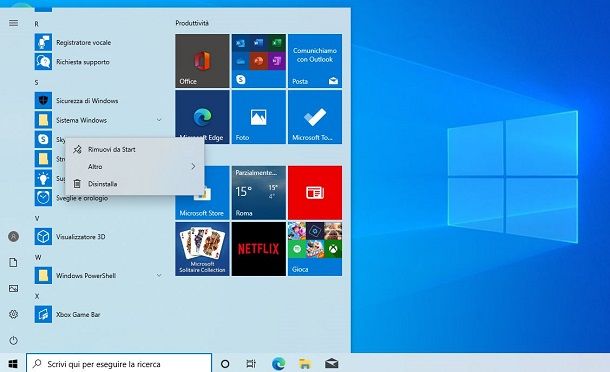Open Task View on the taskbar
610x372 pixels.
click(x=251, y=364)
